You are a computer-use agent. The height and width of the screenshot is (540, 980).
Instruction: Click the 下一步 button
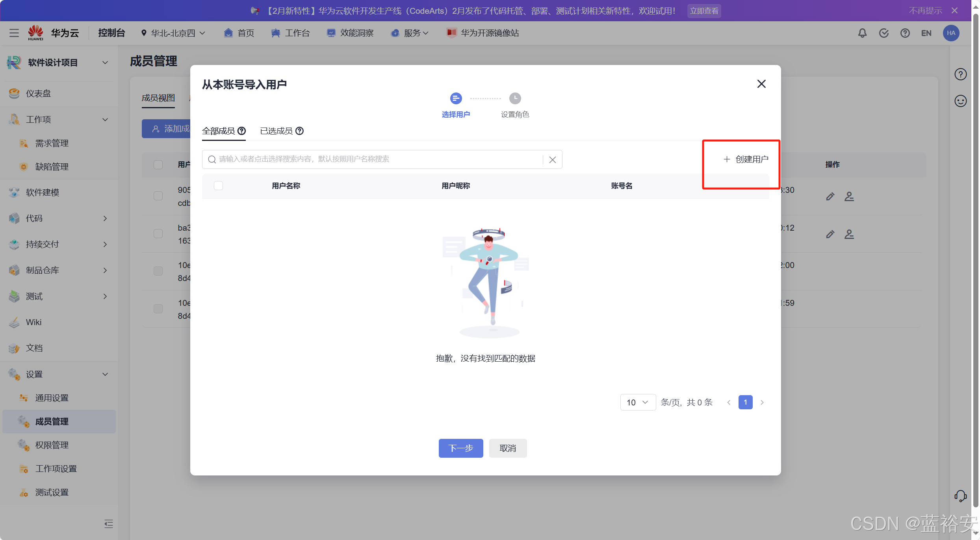460,448
